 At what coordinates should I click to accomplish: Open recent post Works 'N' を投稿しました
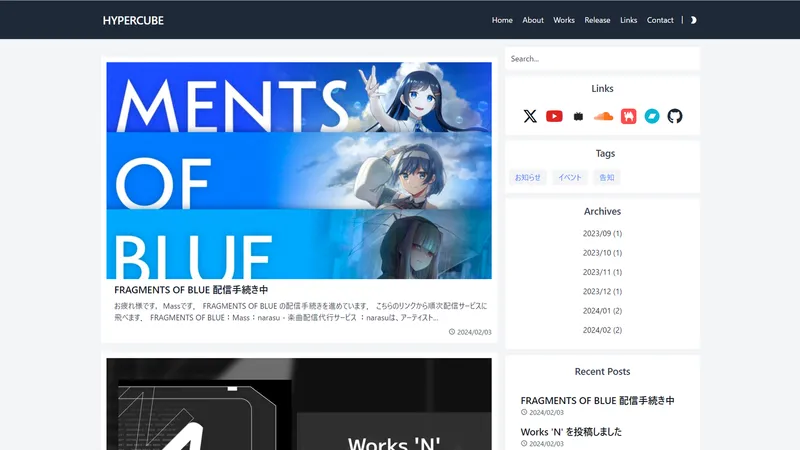pos(571,432)
